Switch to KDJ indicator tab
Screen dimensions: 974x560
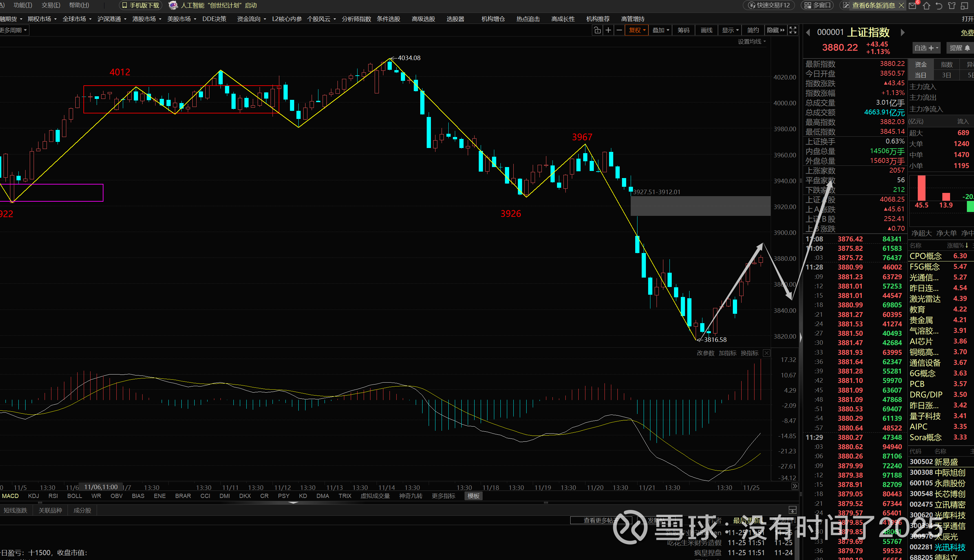tap(34, 496)
